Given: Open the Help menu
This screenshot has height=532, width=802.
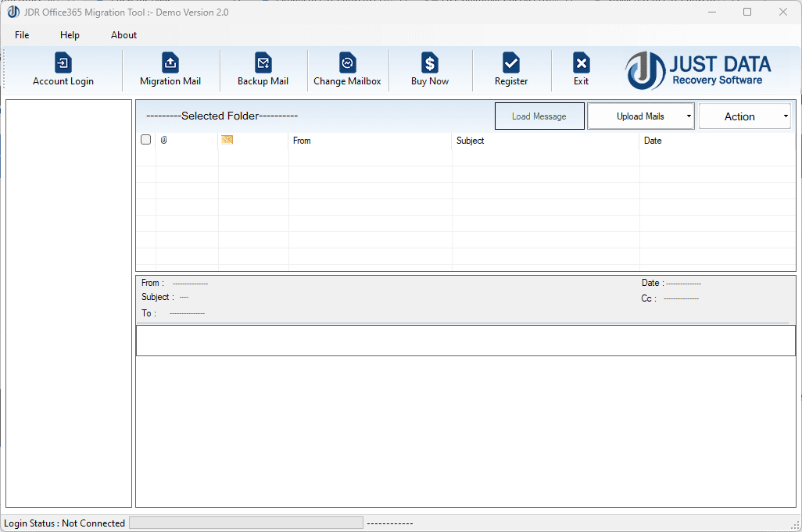Looking at the screenshot, I should [70, 35].
